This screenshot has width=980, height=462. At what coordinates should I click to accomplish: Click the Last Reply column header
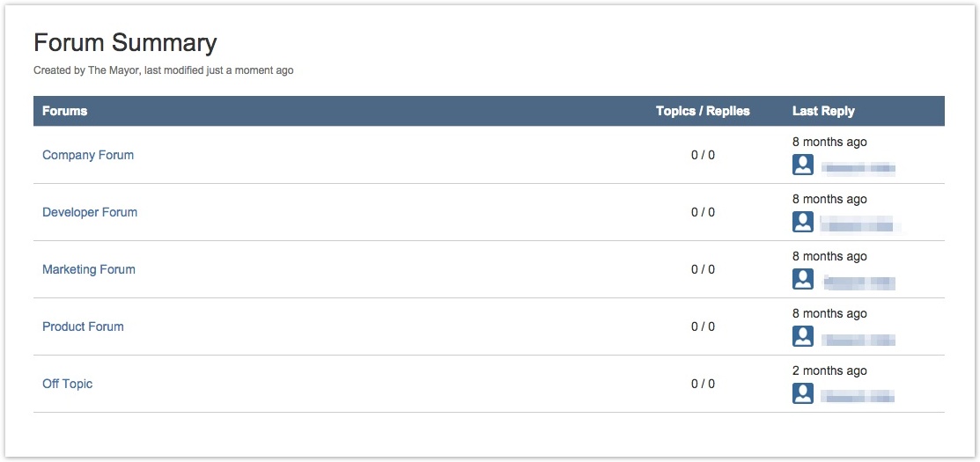click(824, 111)
